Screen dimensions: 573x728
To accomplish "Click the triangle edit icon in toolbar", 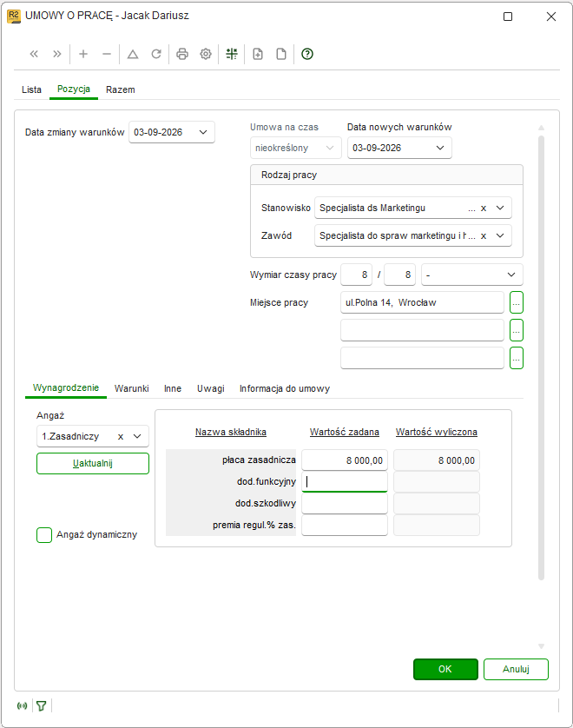I will (x=133, y=54).
